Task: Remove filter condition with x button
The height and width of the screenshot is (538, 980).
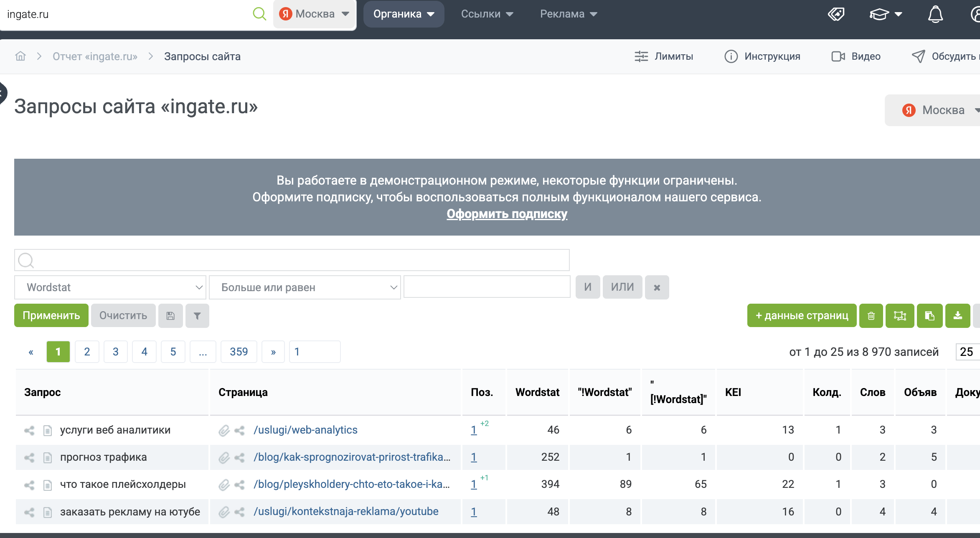Action: click(657, 287)
